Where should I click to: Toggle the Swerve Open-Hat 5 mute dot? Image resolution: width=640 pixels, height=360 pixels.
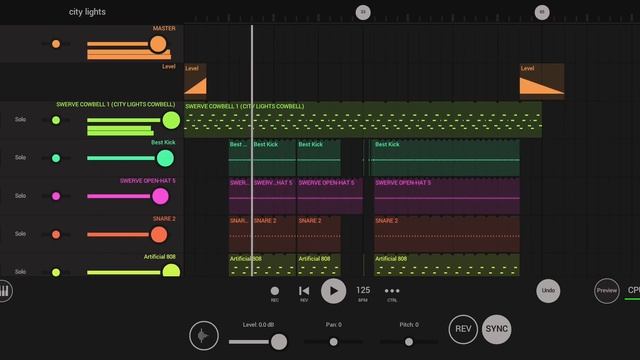[56, 196]
